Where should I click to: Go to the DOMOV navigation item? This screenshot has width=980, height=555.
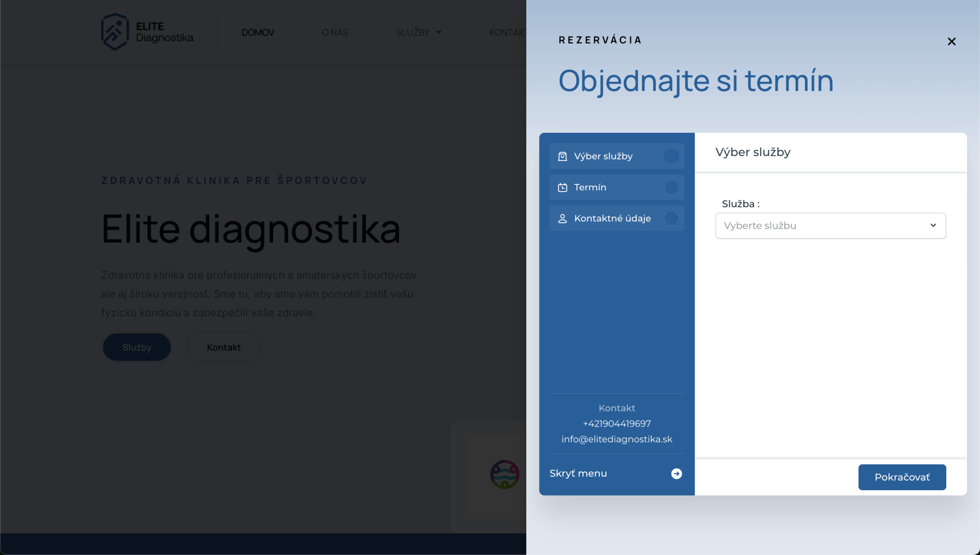258,33
